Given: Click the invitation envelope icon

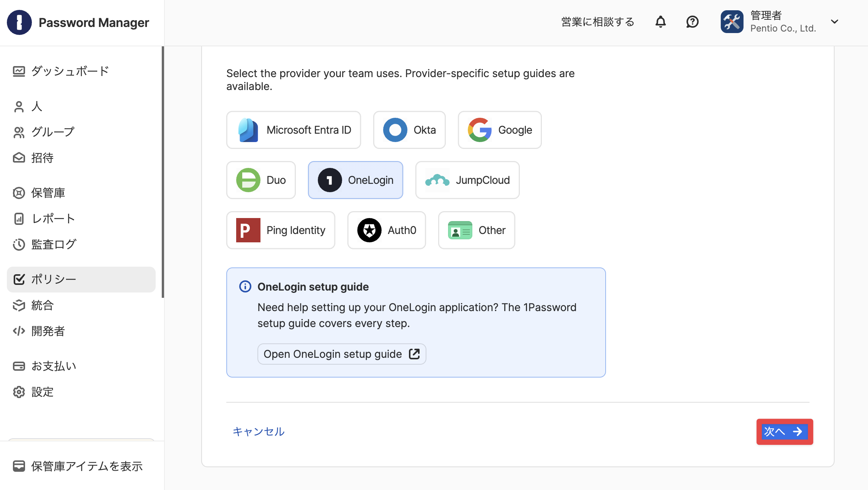Looking at the screenshot, I should pos(19,158).
